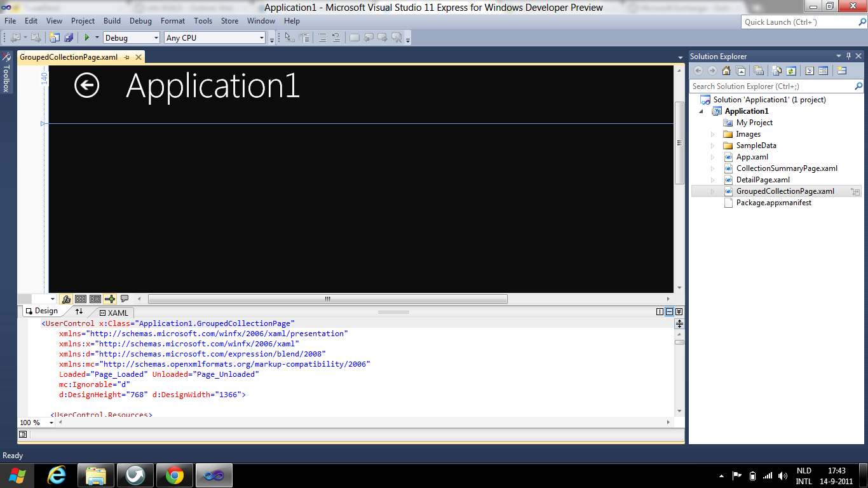Select CollectionSummaryPage.xaml in Solution Explorer
The height and width of the screenshot is (488, 868).
[787, 168]
